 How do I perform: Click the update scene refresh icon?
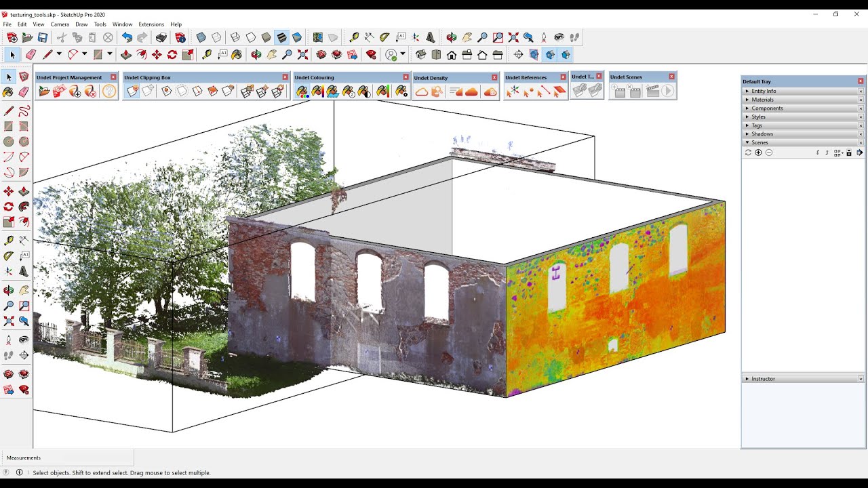[748, 152]
